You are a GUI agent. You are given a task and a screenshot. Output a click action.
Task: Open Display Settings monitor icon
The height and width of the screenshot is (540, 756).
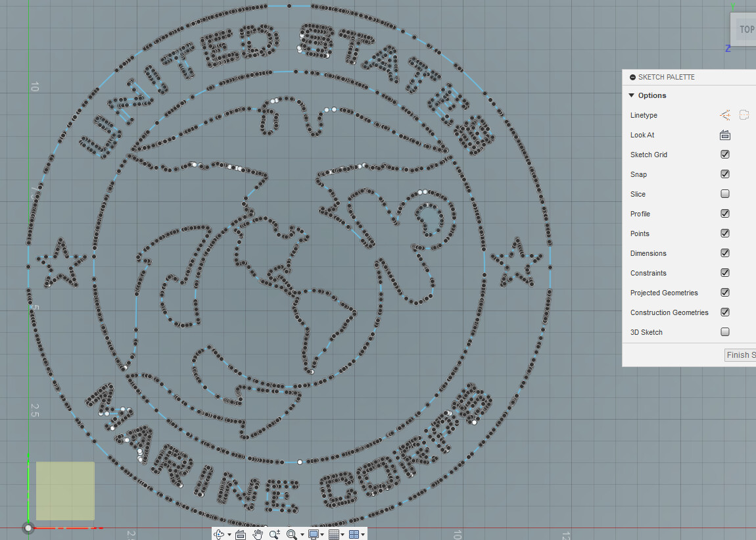pyautogui.click(x=314, y=534)
